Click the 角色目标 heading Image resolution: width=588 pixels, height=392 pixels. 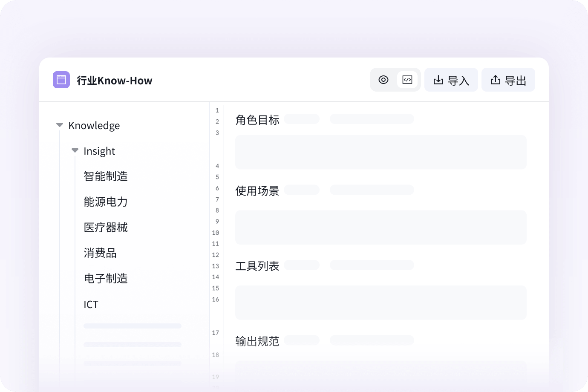[x=257, y=120]
